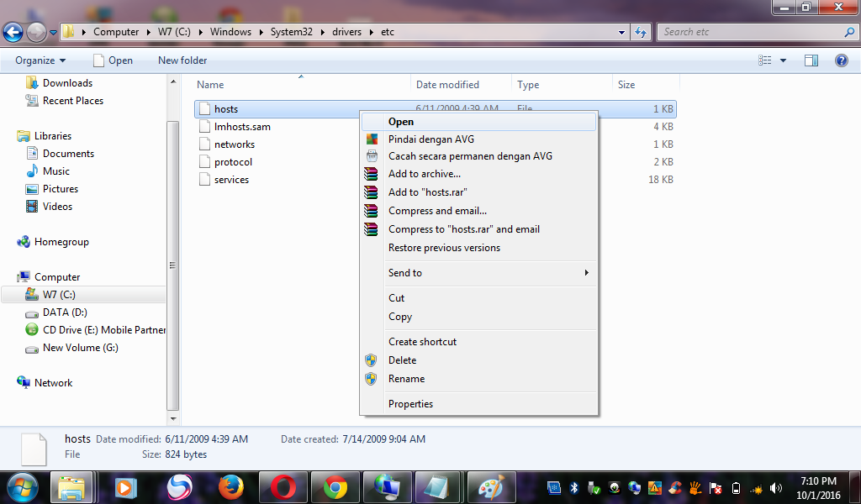Select the networks file
Viewport: 861px width, 504px height.
point(235,144)
